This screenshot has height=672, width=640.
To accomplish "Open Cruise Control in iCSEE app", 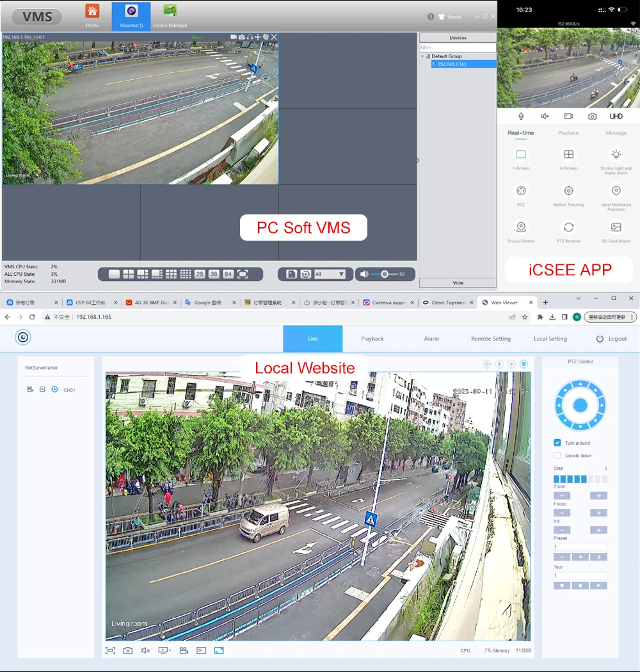I will 521,232.
